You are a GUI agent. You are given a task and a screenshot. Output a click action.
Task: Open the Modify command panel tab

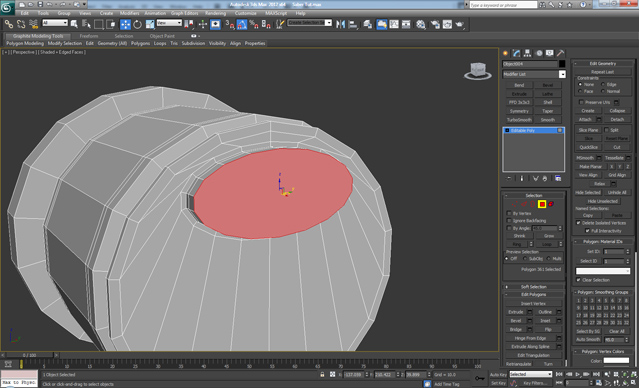coord(516,53)
